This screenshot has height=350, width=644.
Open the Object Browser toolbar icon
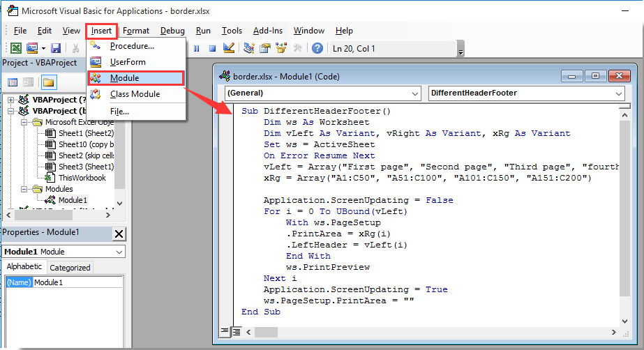click(x=281, y=48)
